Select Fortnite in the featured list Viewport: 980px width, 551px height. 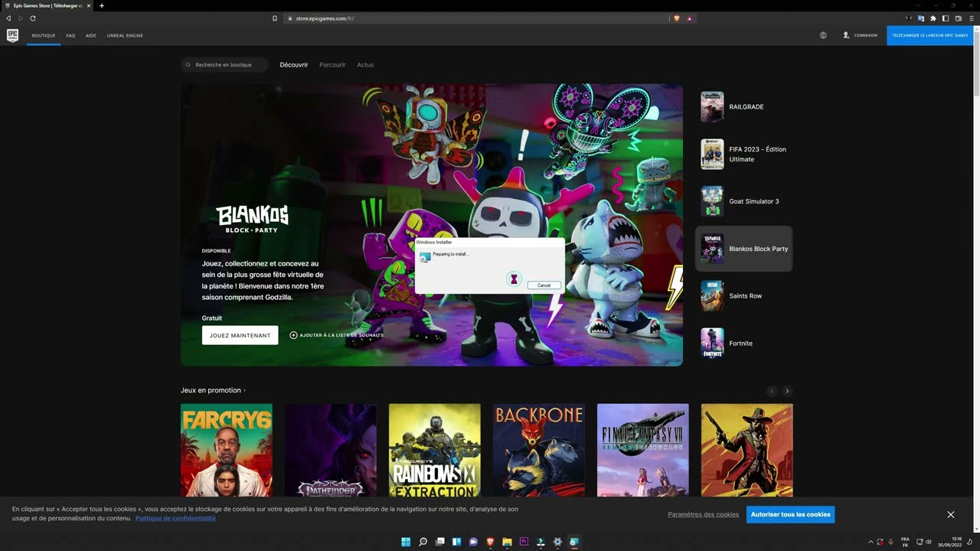[743, 343]
